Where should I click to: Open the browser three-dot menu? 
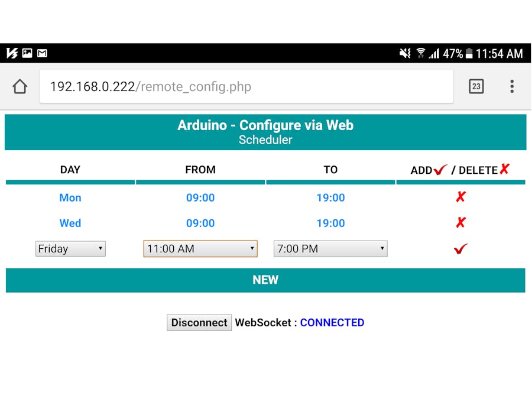[x=512, y=87]
